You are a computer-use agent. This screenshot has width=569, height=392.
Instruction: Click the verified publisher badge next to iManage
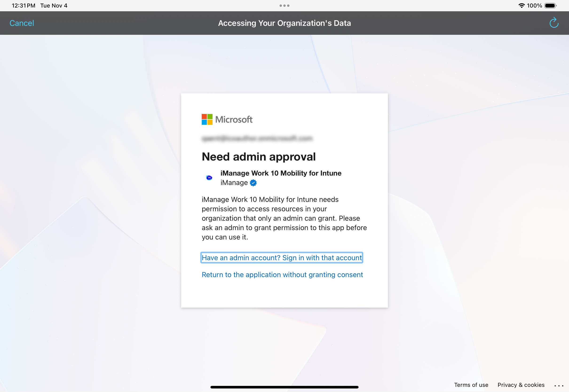coord(253,183)
